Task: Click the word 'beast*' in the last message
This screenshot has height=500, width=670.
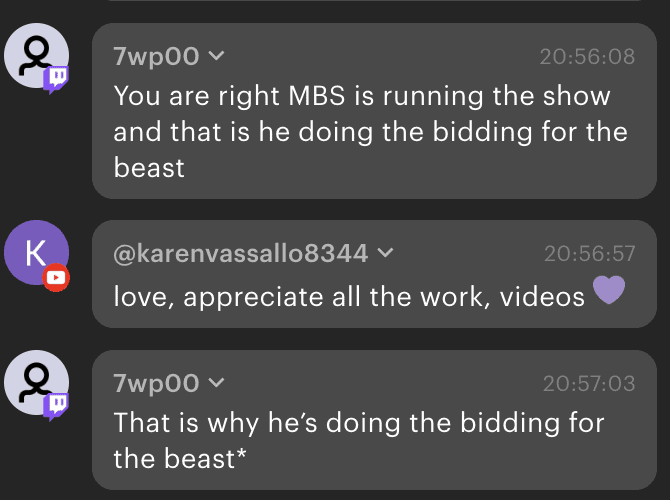Action: pyautogui.click(x=206, y=459)
